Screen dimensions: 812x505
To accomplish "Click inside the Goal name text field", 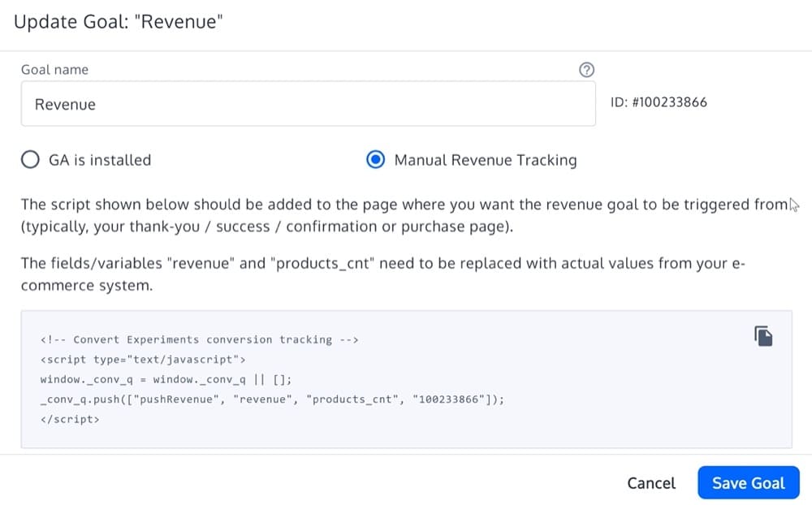I will tap(309, 104).
